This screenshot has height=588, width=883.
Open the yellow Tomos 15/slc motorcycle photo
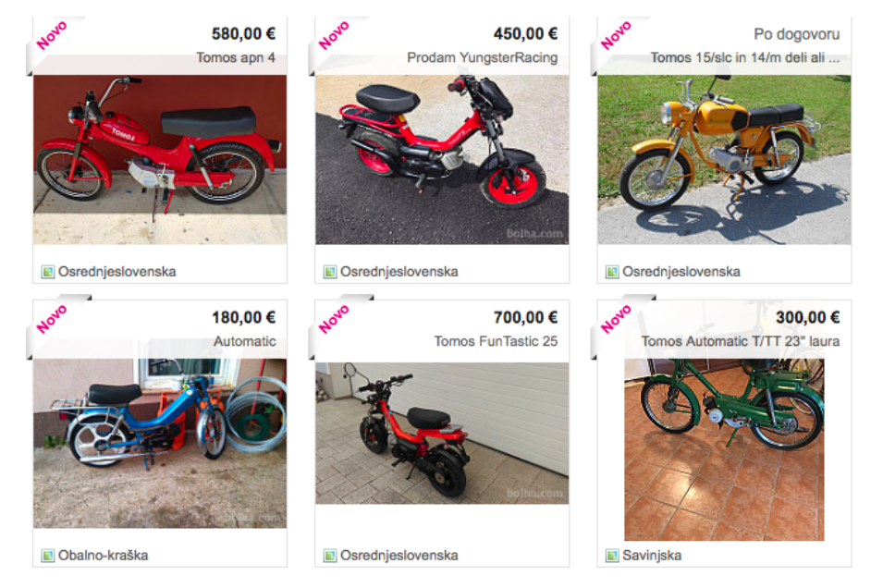coord(724,159)
